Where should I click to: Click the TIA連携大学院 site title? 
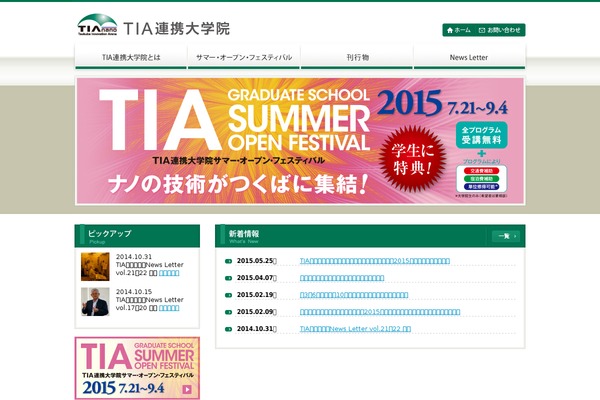point(176,29)
